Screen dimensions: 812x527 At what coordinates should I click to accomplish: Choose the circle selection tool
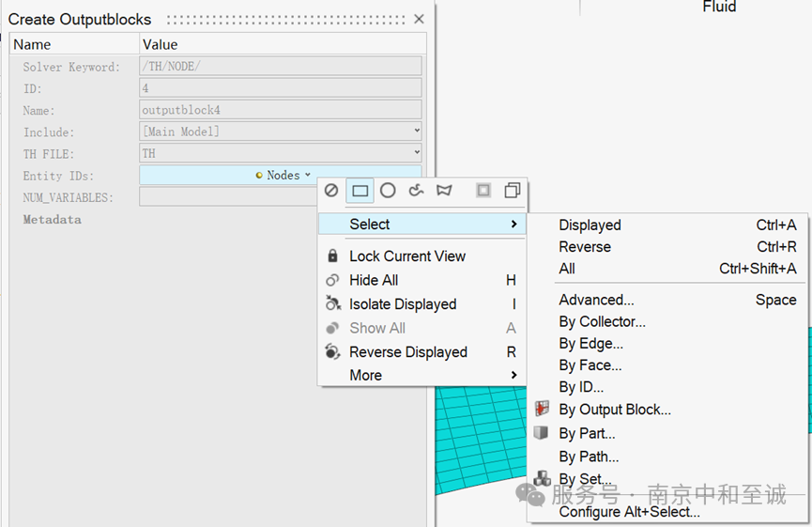point(388,191)
